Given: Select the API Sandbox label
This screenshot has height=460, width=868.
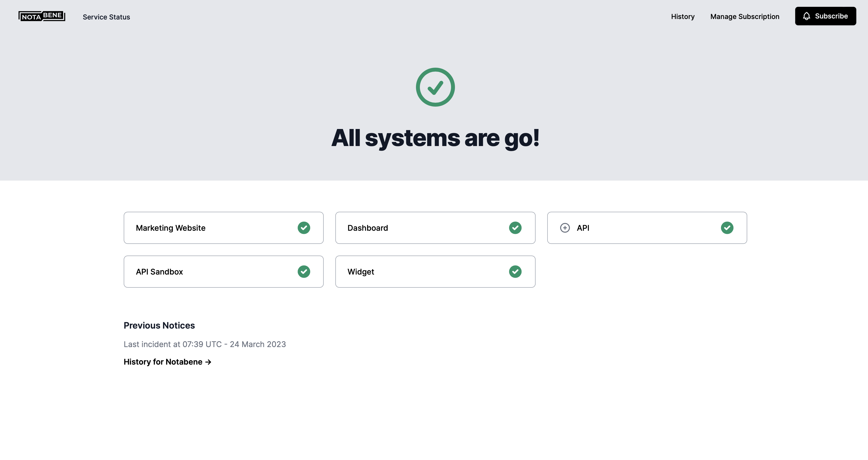Looking at the screenshot, I should point(159,272).
